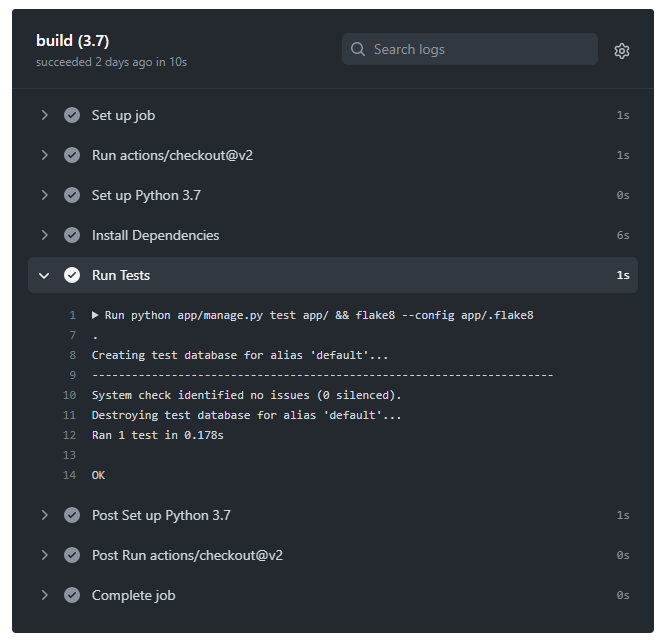Viewport: 665px width, 643px height.
Task: Click the search magnifier icon
Action: [x=358, y=49]
